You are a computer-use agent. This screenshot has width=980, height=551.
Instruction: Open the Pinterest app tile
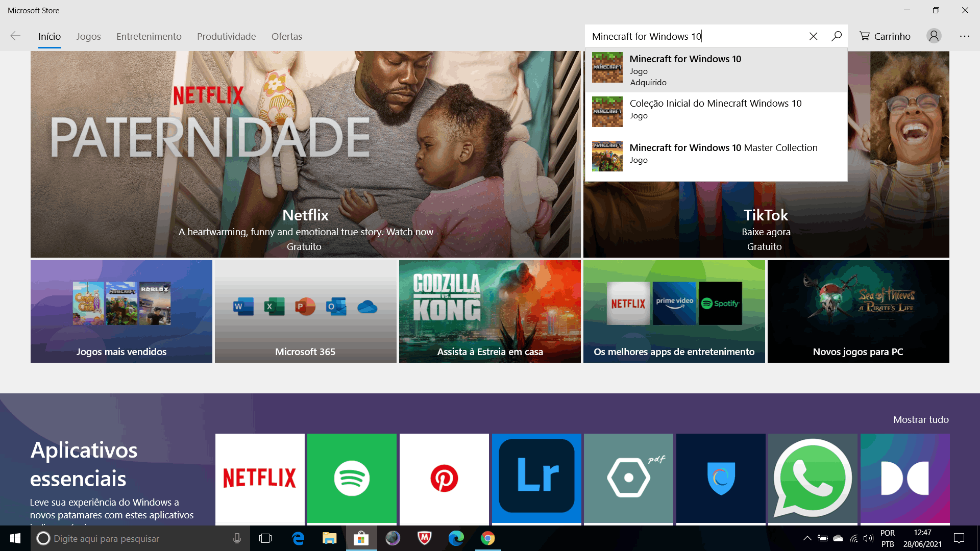point(444,479)
